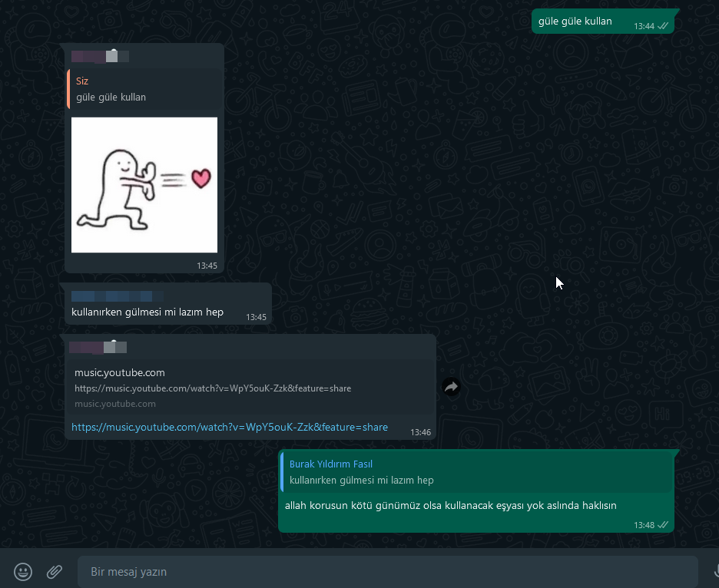Image resolution: width=719 pixels, height=588 pixels.
Task: Focus the 'Bir mesaj yazın' message input
Action: coord(387,572)
